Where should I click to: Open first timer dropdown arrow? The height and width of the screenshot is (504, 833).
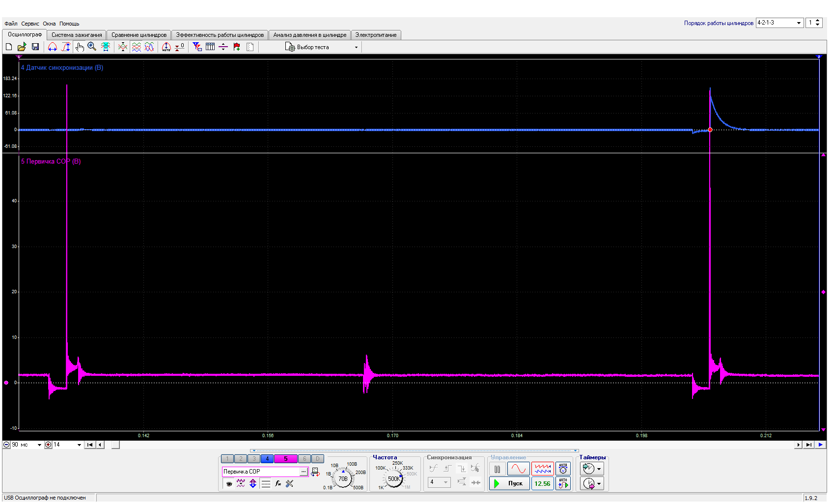(599, 469)
